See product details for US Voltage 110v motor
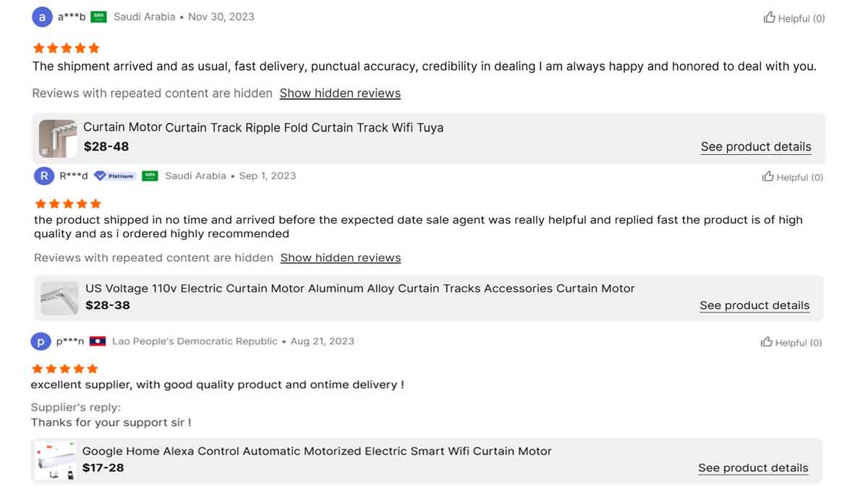The height and width of the screenshot is (497, 868). [x=754, y=305]
